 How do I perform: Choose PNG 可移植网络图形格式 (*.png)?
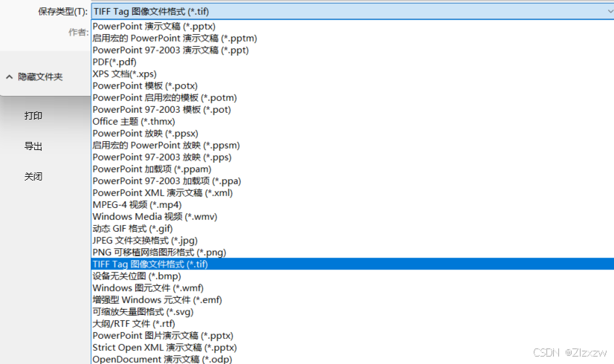[x=352, y=253]
